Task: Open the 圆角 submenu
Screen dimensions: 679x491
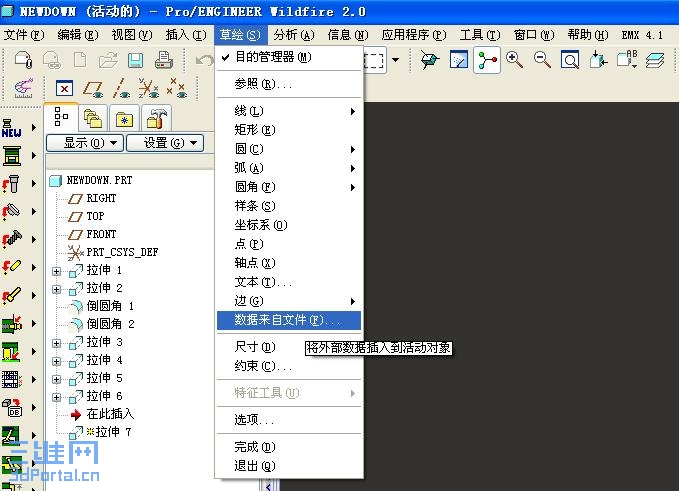Action: pyautogui.click(x=289, y=187)
